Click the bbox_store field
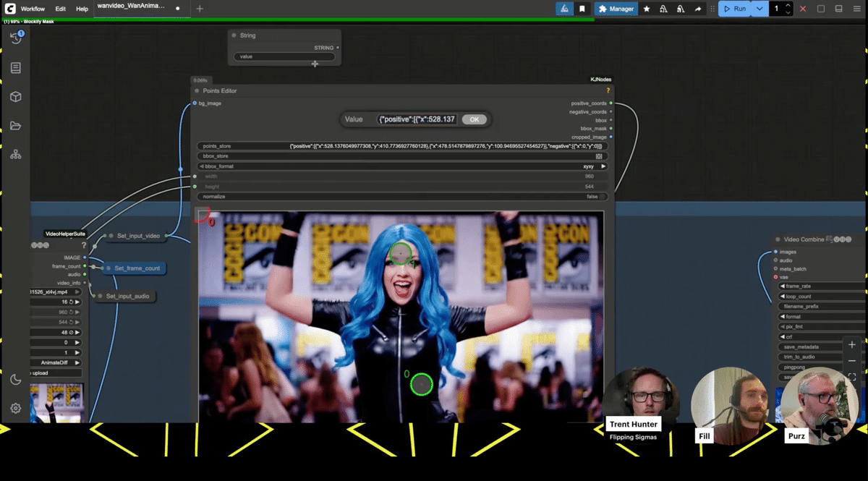 tap(402, 156)
